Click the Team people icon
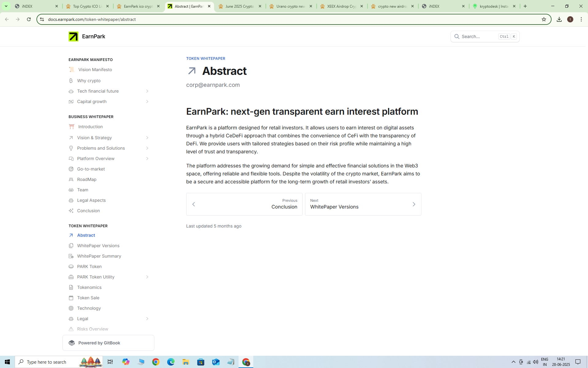Screen dimensions: 588x368 coord(71,190)
